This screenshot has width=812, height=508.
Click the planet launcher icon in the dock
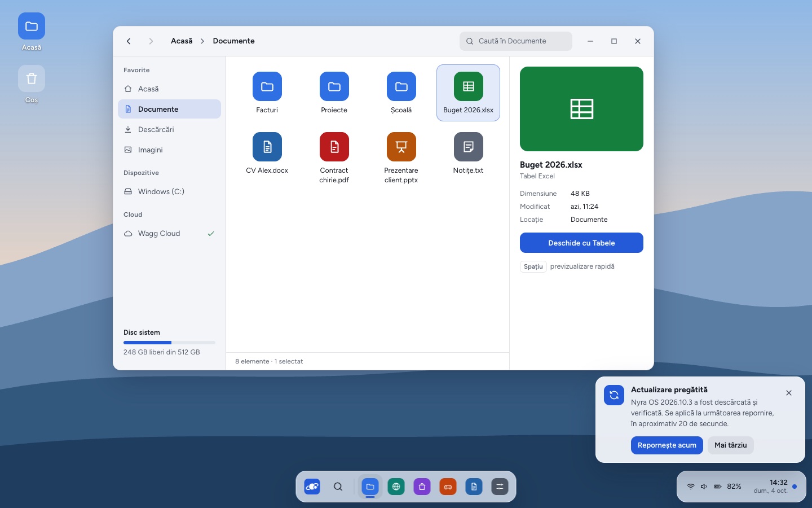tap(312, 487)
